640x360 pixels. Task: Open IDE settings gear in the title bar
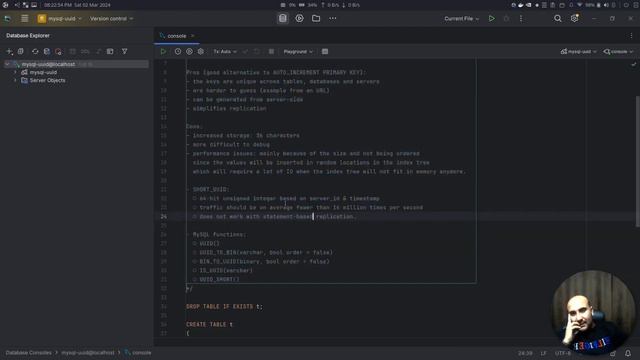coord(574,18)
